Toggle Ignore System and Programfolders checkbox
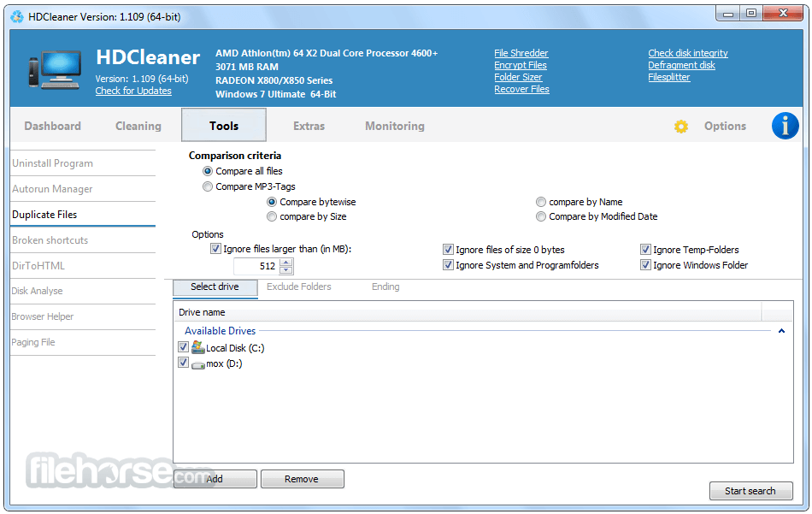This screenshot has height=514, width=812. (x=448, y=265)
